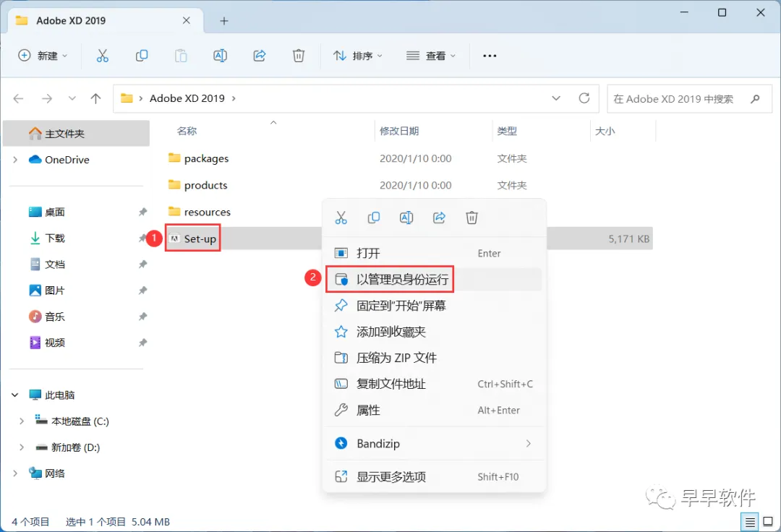Viewport: 781px width, 532px height.
Task: Click Adobe XD 2019 in the breadcrumb path
Action: [187, 98]
